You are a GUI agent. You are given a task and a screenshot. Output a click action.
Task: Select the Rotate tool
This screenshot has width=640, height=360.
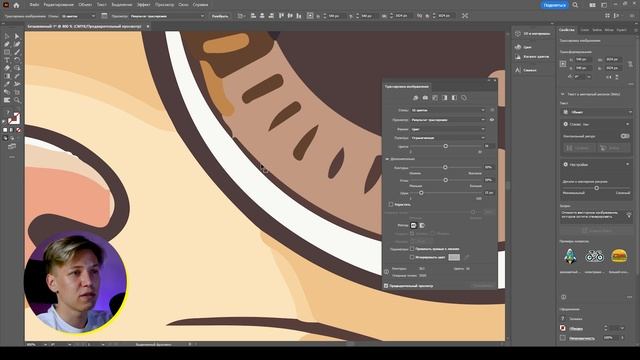tap(17, 60)
